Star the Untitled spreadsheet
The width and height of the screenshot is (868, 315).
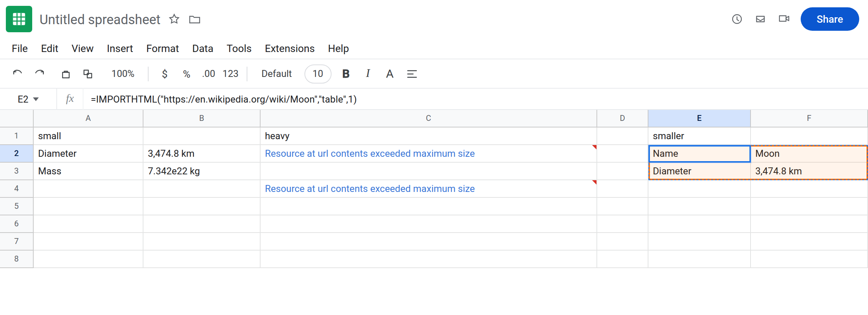(174, 19)
